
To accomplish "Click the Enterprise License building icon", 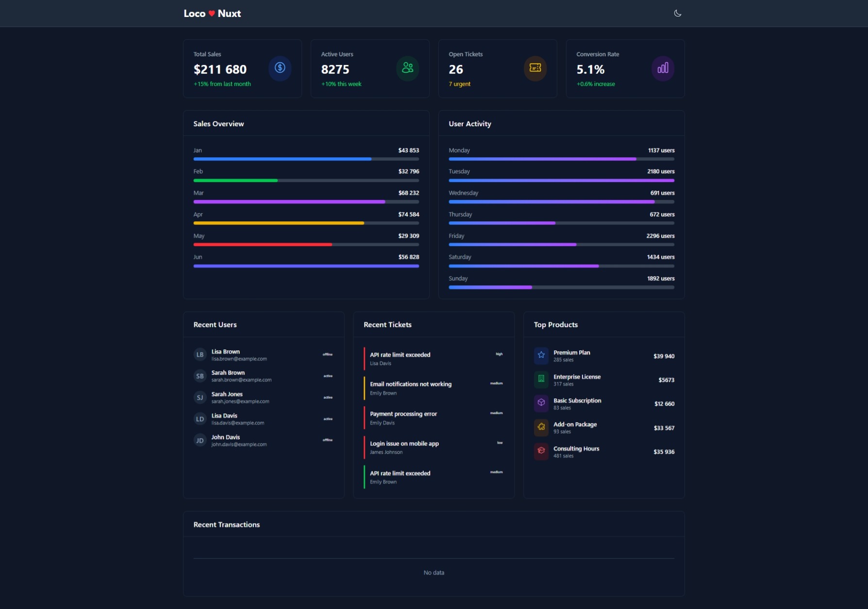I will point(541,379).
